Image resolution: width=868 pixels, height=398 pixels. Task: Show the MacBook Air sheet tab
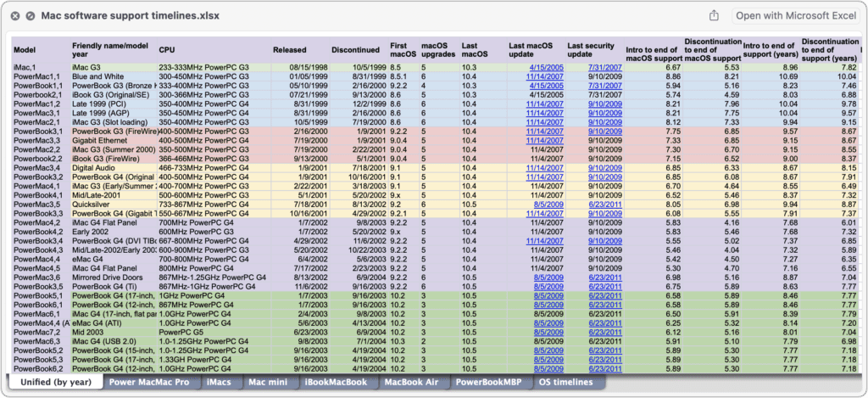[413, 383]
